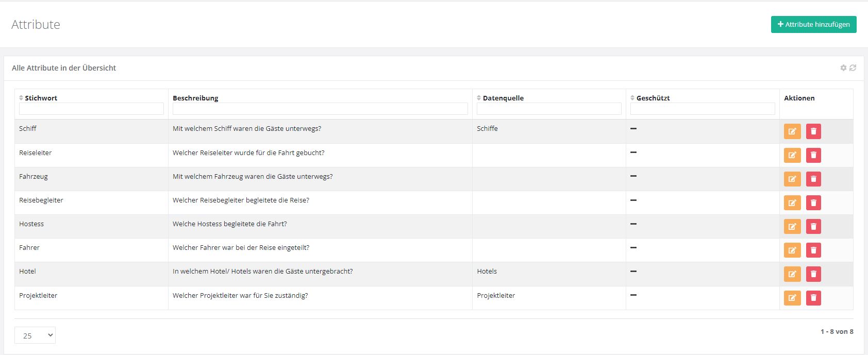The image size is (868, 355).
Task: Refresh the attribute overview table
Action: [853, 68]
